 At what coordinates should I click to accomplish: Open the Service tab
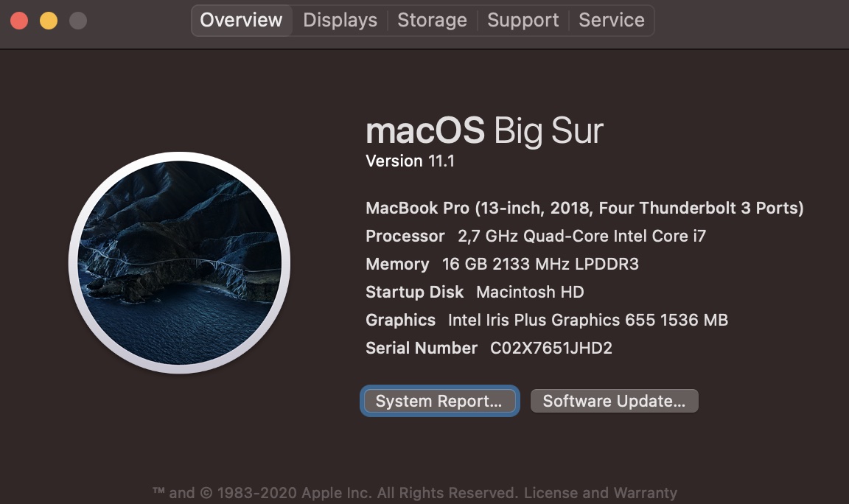(611, 21)
